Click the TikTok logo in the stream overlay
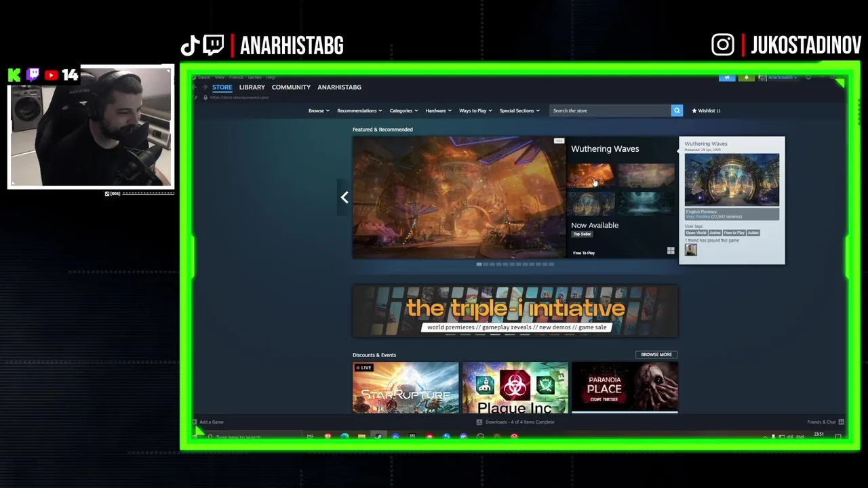The image size is (868, 488). pyautogui.click(x=190, y=45)
